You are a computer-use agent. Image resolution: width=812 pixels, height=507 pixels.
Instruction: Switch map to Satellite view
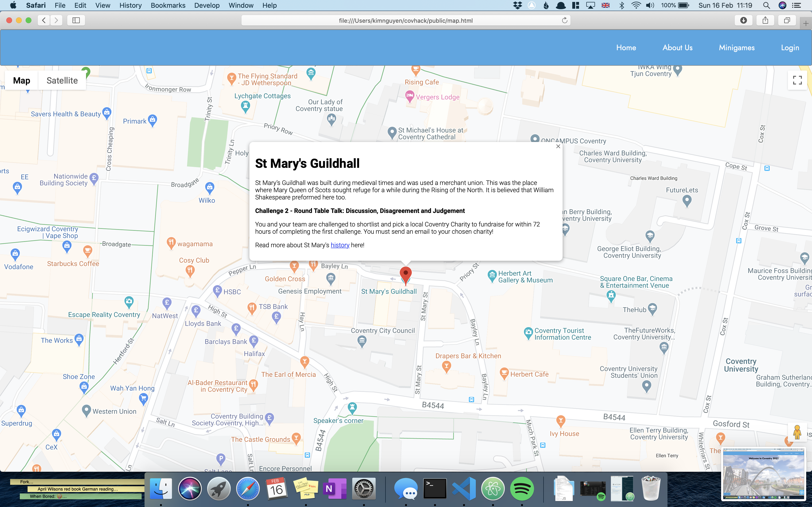coord(62,80)
